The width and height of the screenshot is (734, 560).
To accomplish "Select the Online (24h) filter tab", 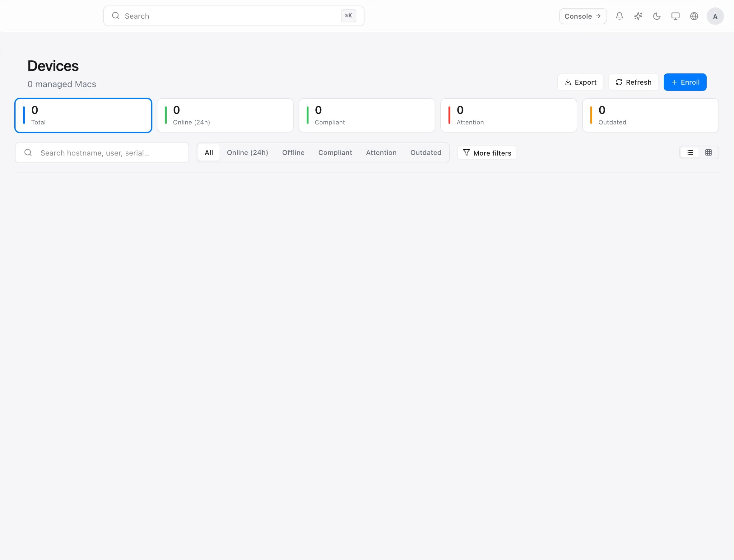I will (x=248, y=152).
